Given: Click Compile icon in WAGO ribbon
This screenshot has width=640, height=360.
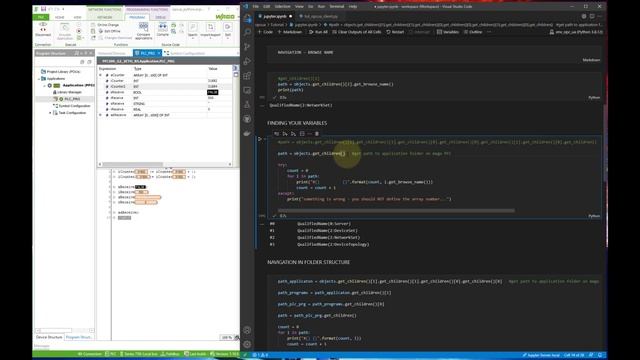Looking at the screenshot, I should click(x=162, y=29).
